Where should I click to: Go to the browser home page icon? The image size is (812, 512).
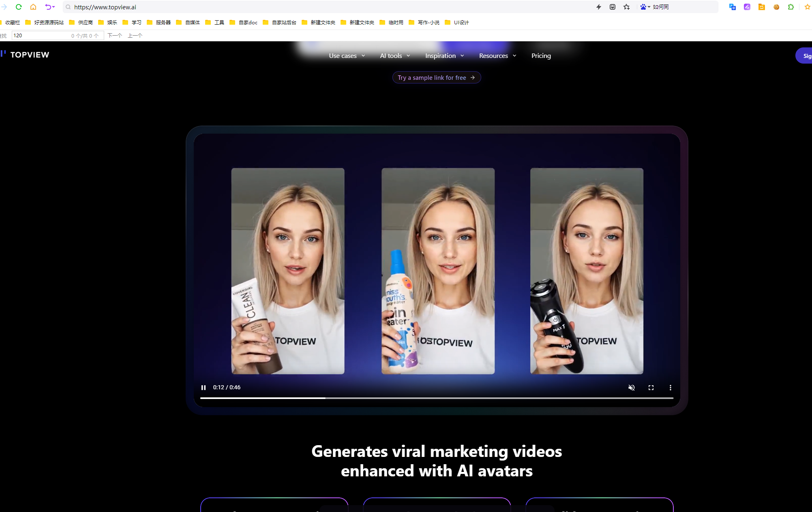click(x=33, y=7)
